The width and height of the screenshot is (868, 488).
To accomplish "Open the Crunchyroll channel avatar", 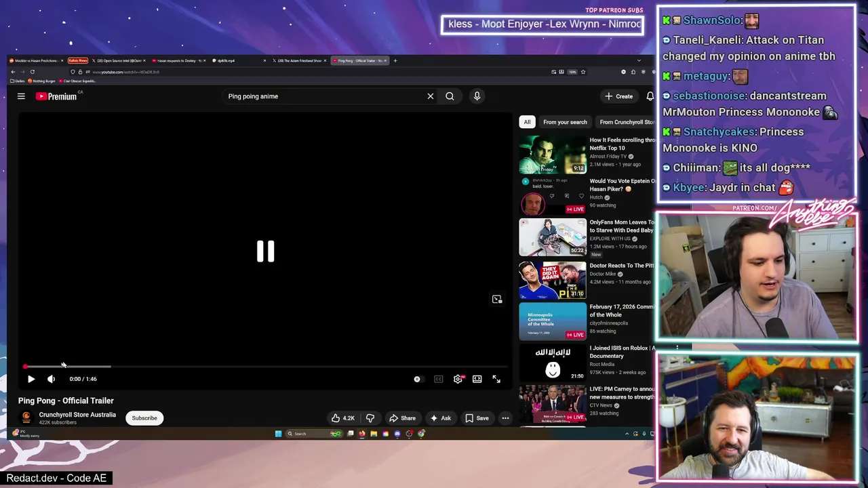I will click(x=26, y=418).
